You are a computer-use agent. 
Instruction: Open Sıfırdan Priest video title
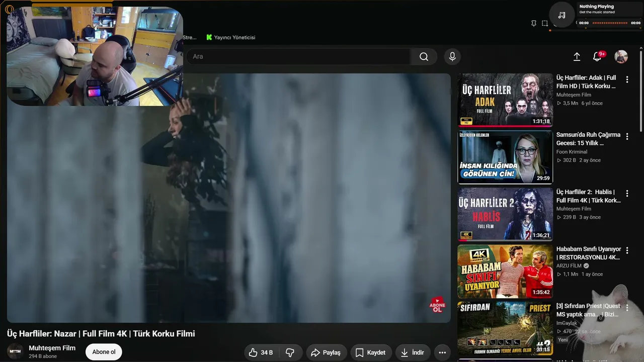[588, 310]
